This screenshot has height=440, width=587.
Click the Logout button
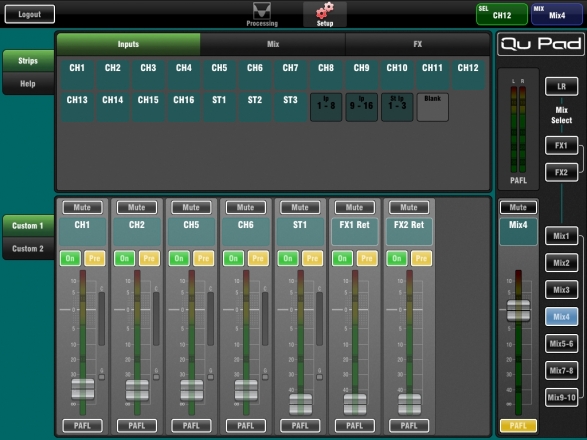click(30, 14)
